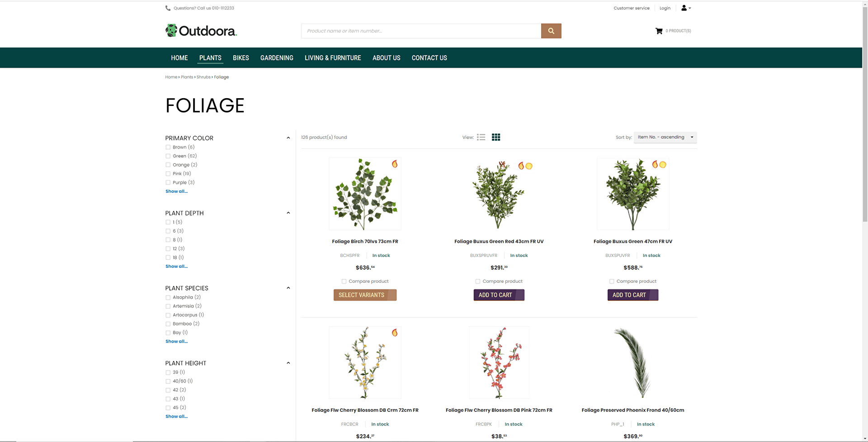Click the product search input field
The image size is (868, 442).
point(421,31)
